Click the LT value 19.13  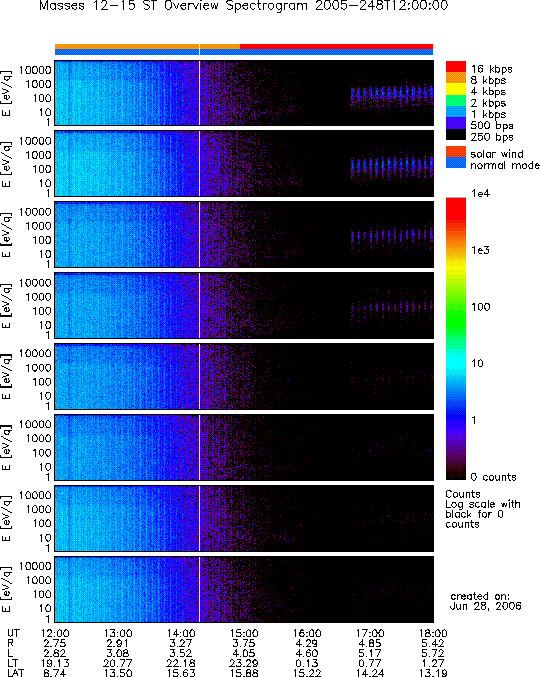pyautogui.click(x=55, y=663)
